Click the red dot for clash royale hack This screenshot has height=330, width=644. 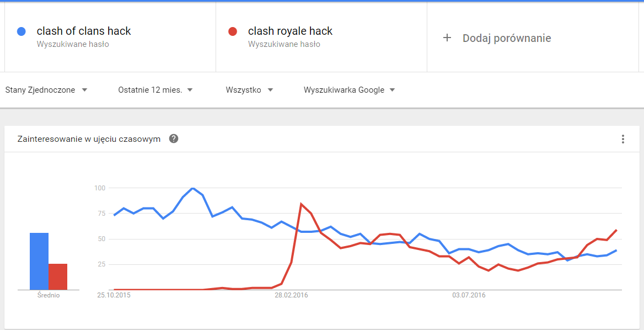pyautogui.click(x=233, y=31)
